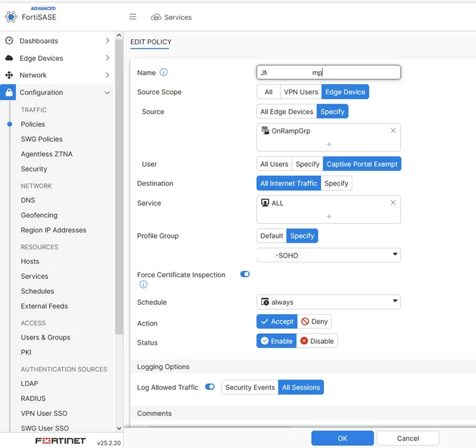Expand the Network menu chevron
This screenshot has width=476, height=448.
(107, 75)
